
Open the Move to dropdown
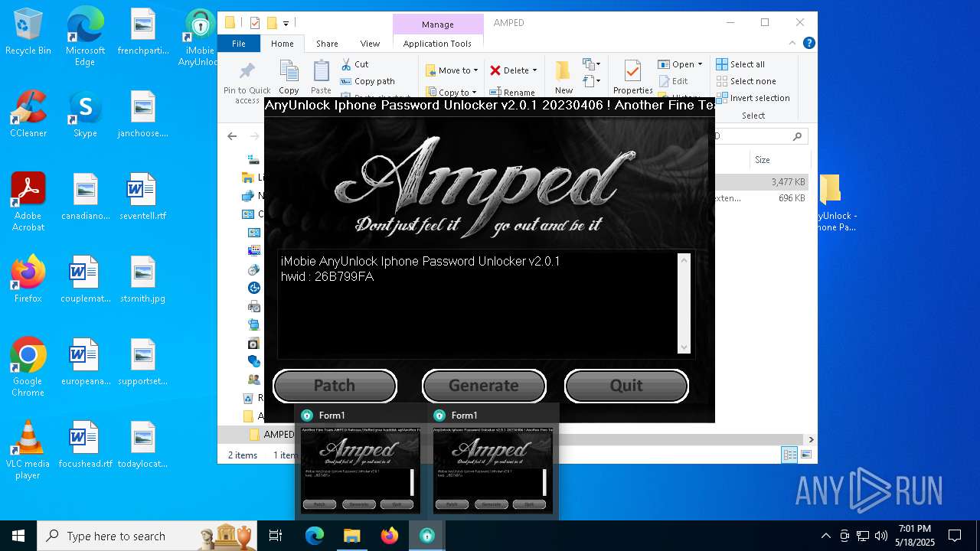452,70
